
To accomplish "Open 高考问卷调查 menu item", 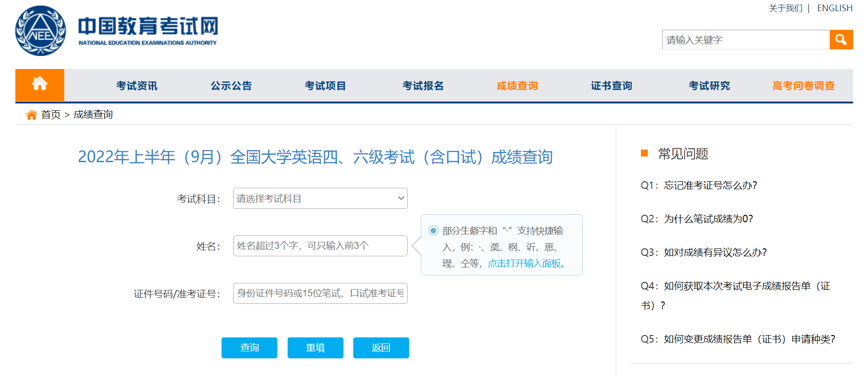I will click(x=803, y=86).
